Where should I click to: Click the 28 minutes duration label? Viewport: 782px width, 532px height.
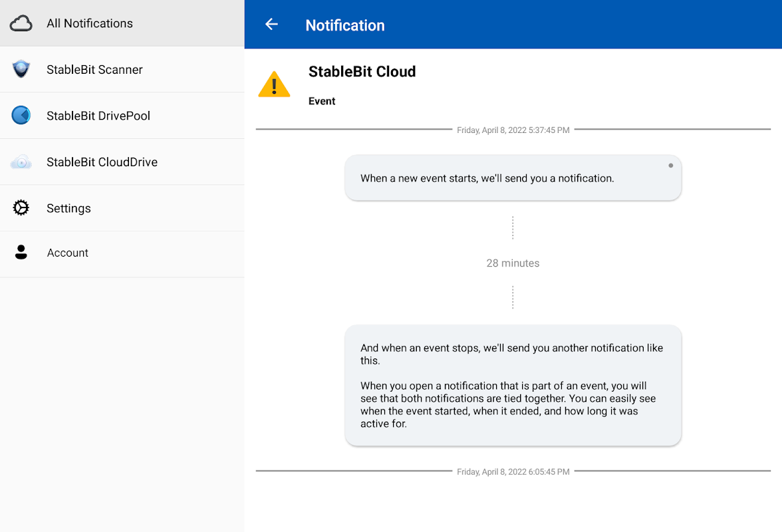click(x=513, y=263)
